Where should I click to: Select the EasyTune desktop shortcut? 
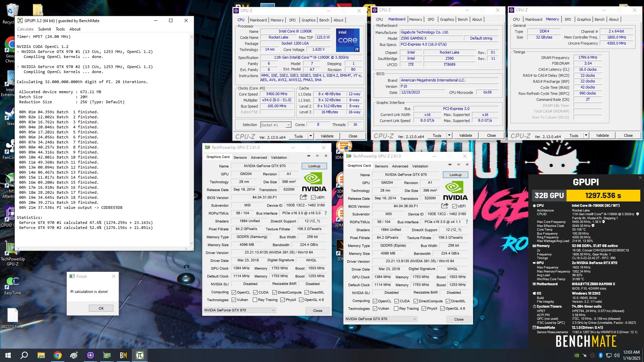pos(12,286)
